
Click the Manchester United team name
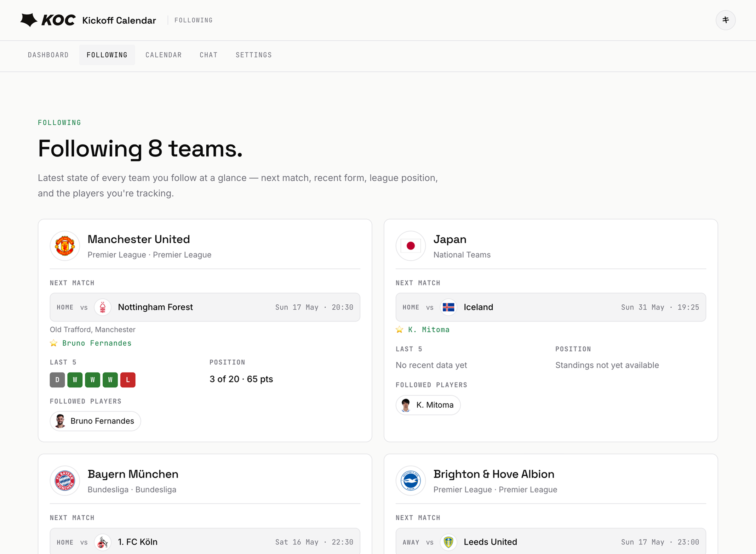coord(139,240)
